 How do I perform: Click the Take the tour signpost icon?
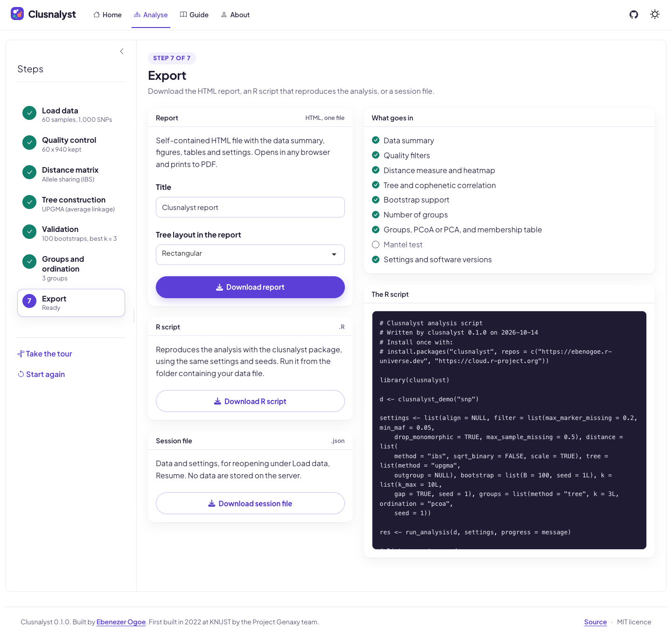pos(21,354)
